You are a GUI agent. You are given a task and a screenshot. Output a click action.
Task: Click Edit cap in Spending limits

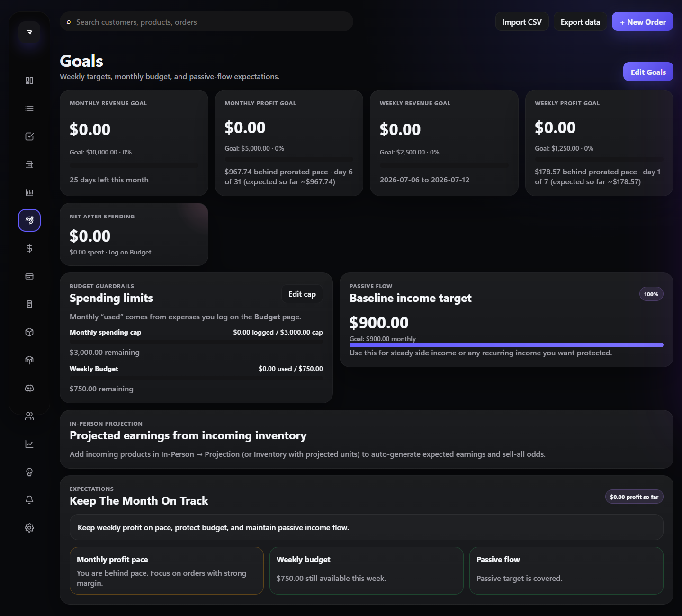[x=302, y=294]
